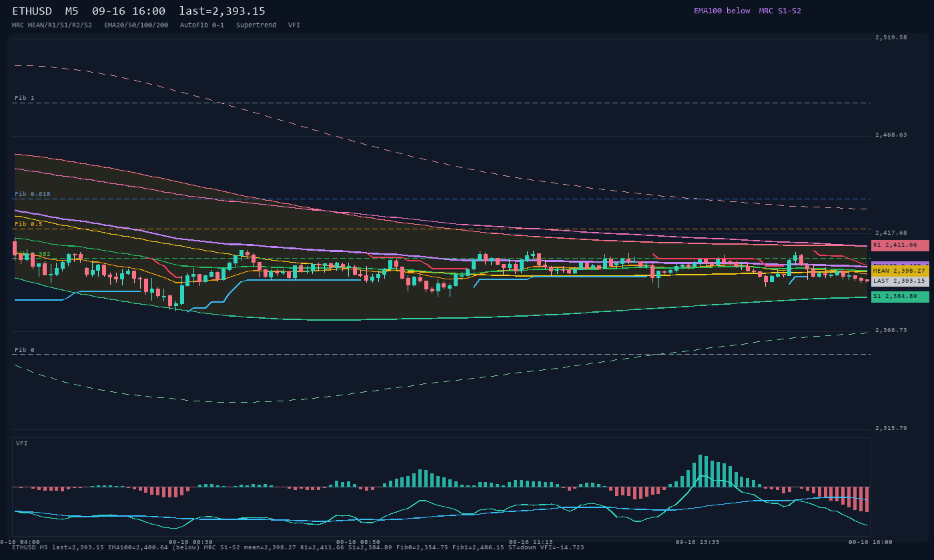Click the Fib 1 level label
This screenshot has width=934, height=560.
25,98
